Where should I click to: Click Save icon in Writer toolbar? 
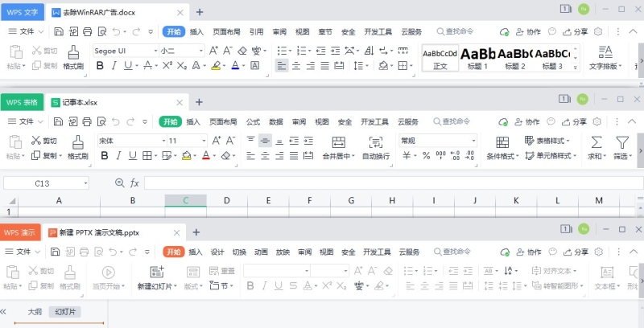coord(58,31)
